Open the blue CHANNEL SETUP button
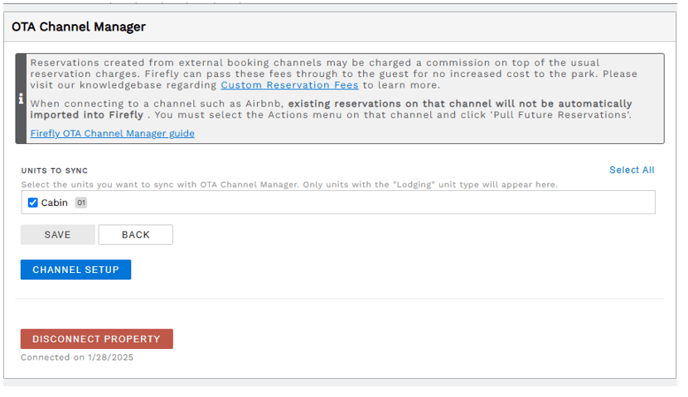This screenshot has width=688, height=397. point(76,269)
